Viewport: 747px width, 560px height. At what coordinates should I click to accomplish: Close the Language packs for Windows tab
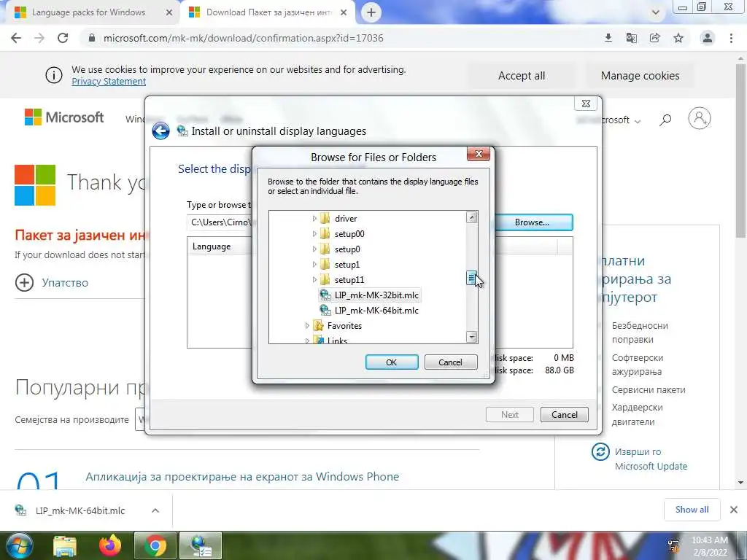(x=169, y=12)
